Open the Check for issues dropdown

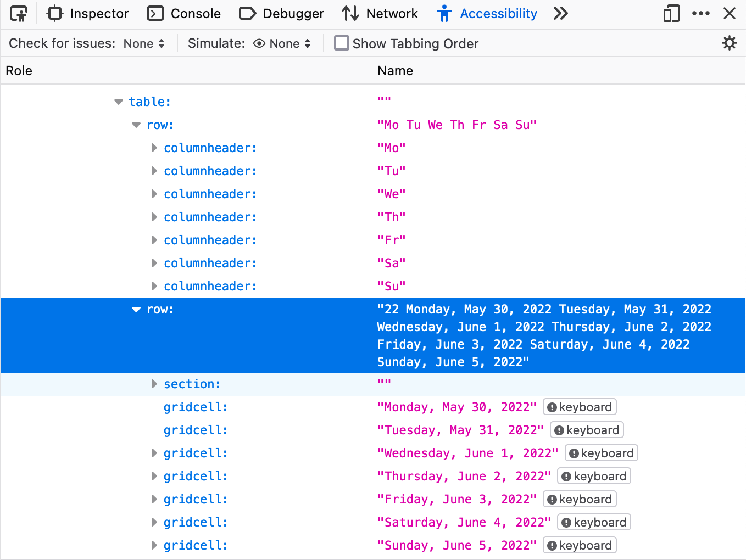point(143,43)
